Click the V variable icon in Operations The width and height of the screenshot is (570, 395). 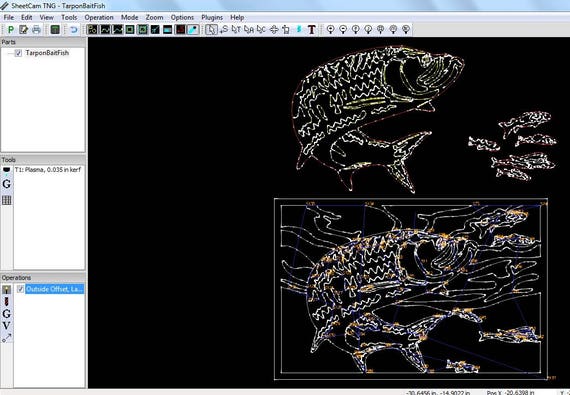tap(7, 326)
